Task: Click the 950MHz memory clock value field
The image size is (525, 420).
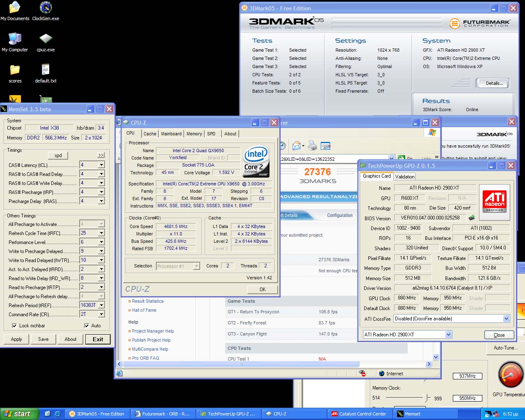Action: [467, 398]
